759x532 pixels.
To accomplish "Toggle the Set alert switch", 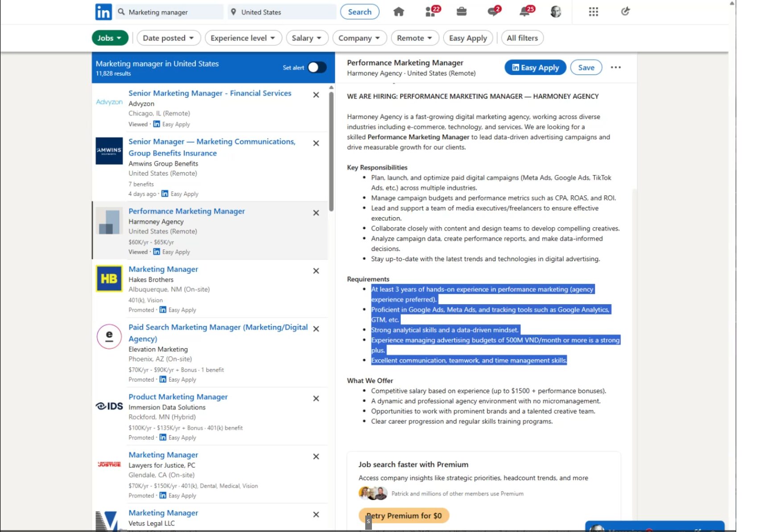I will pos(317,67).
